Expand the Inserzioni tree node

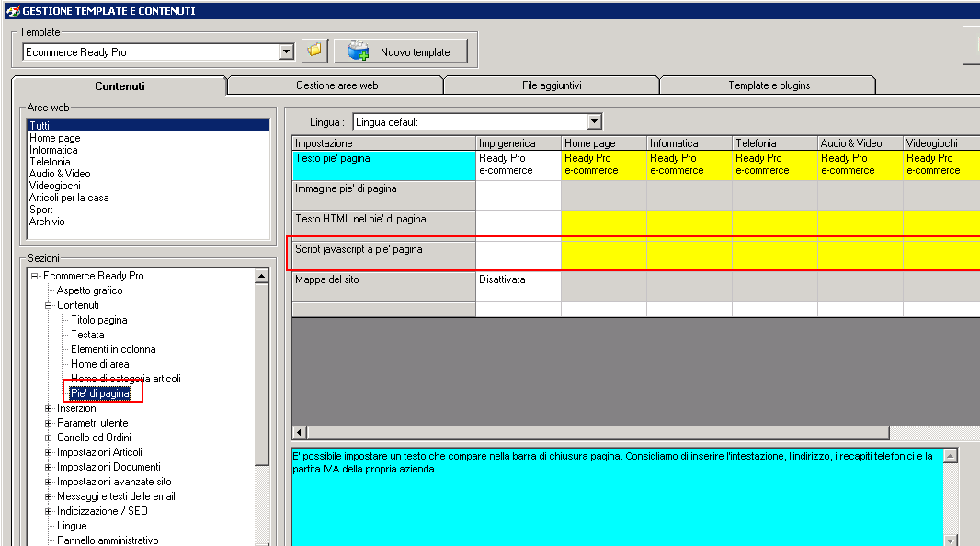[x=48, y=408]
